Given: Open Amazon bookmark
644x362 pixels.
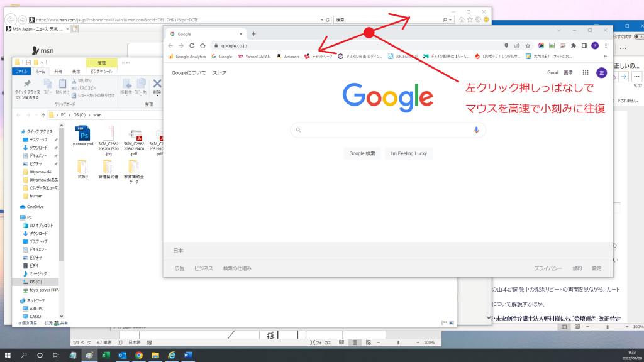Looking at the screenshot, I should click(287, 57).
